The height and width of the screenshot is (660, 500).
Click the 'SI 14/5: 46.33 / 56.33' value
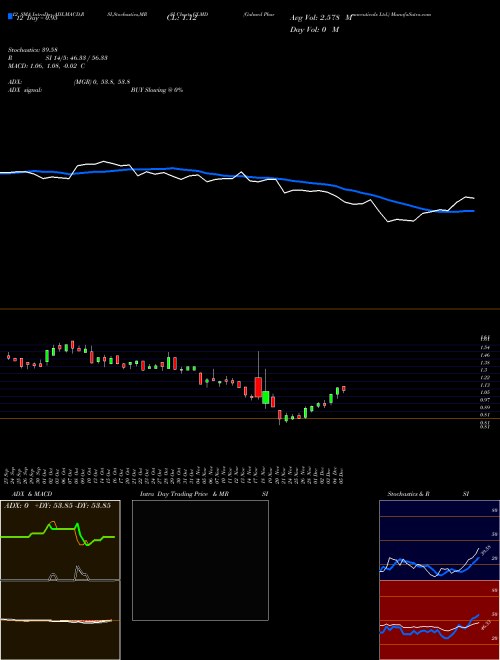(x=77, y=58)
